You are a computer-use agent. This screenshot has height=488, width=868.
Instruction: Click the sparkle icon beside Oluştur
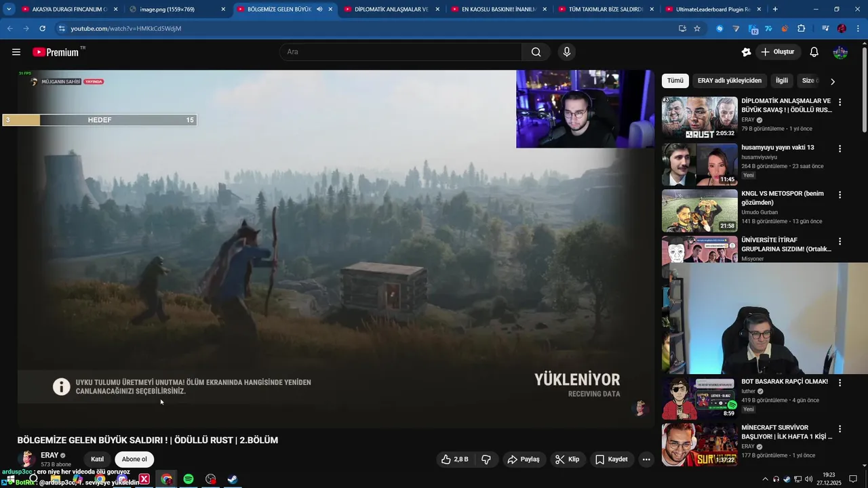coord(746,52)
